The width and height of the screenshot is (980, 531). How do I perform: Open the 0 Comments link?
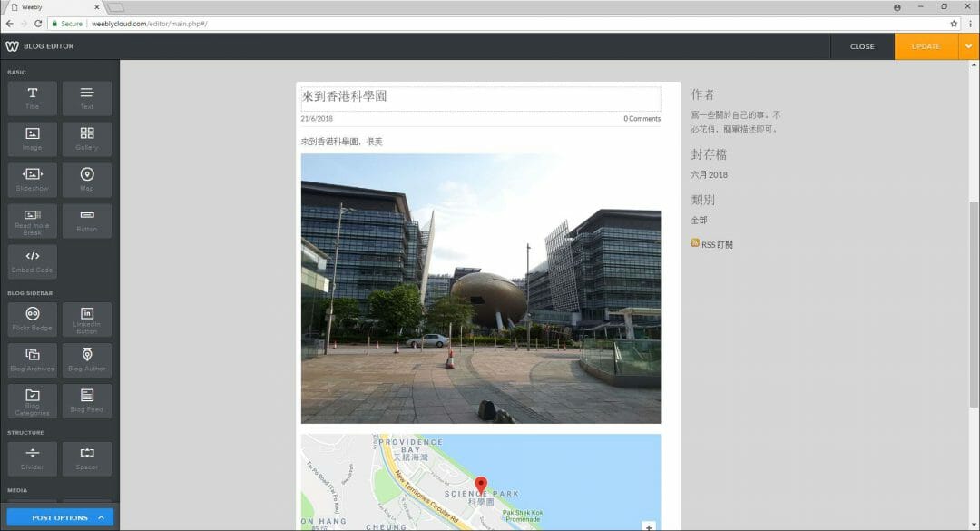(642, 118)
